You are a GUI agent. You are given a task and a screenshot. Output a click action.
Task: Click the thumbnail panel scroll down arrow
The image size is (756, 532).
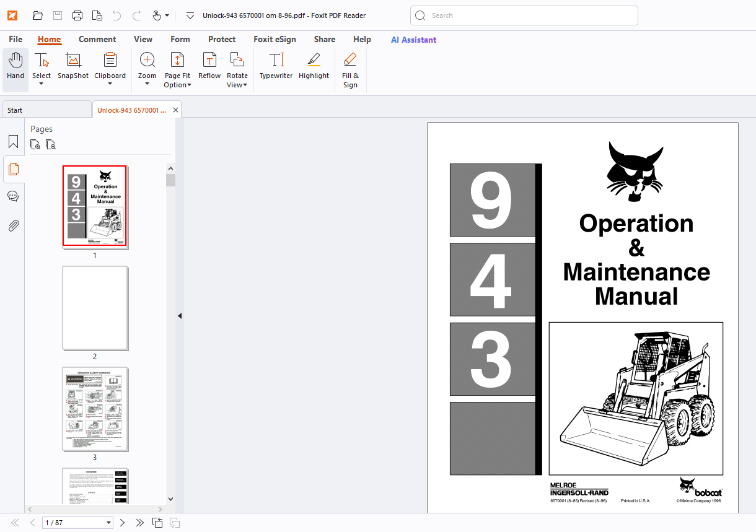coord(171,499)
